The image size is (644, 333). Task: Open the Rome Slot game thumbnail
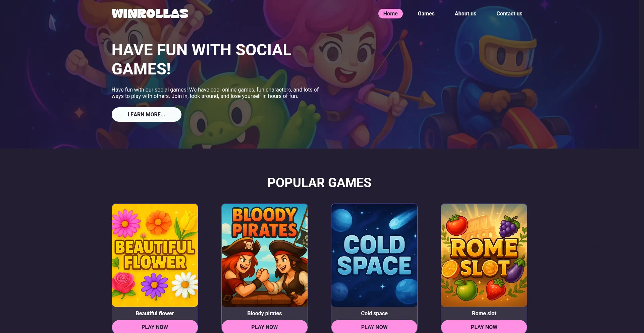pyautogui.click(x=484, y=255)
